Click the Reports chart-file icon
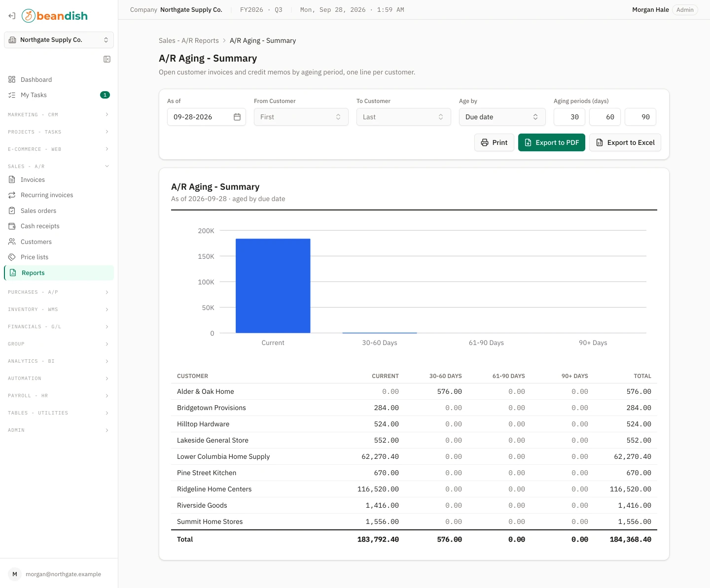Screen dimensions: 710x588 (13, 273)
